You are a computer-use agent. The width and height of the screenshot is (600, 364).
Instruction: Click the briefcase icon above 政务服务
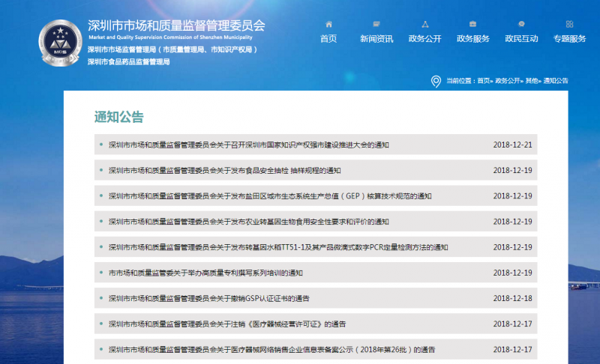472,24
